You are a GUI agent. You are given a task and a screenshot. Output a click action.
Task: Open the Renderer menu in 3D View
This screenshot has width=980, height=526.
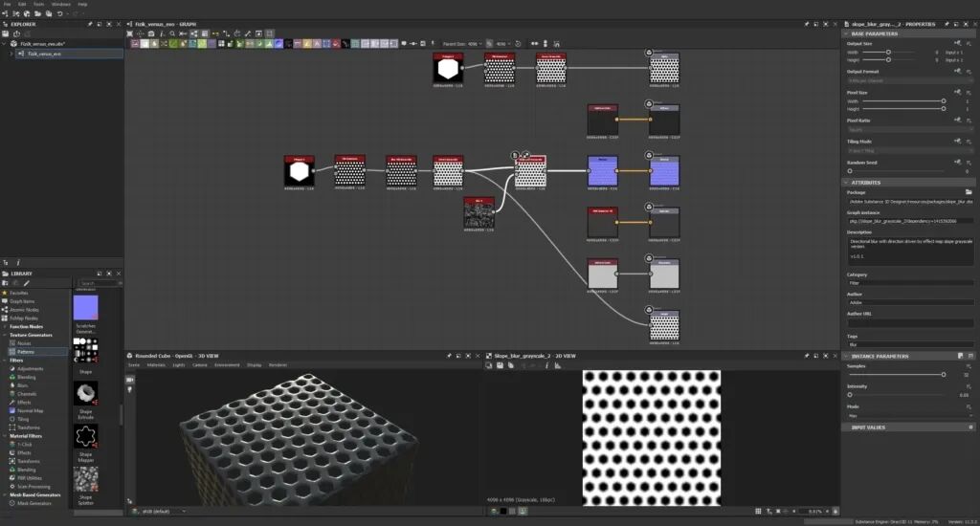coord(278,364)
